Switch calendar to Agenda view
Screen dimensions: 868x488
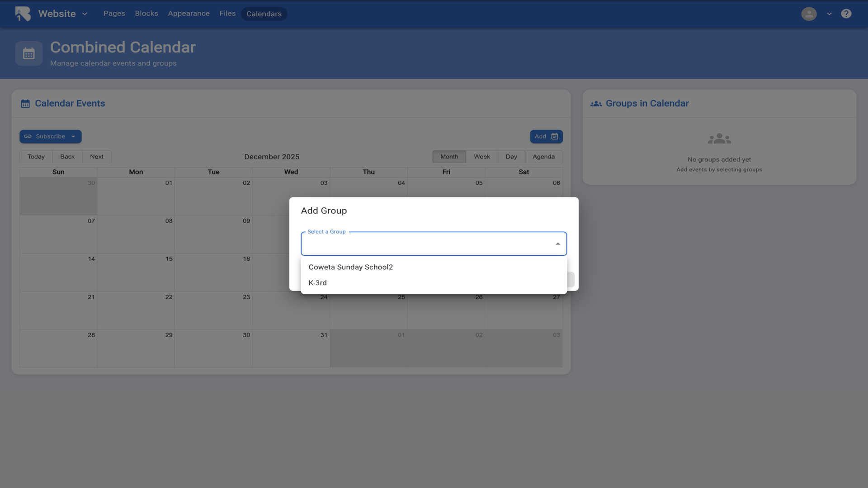point(543,157)
